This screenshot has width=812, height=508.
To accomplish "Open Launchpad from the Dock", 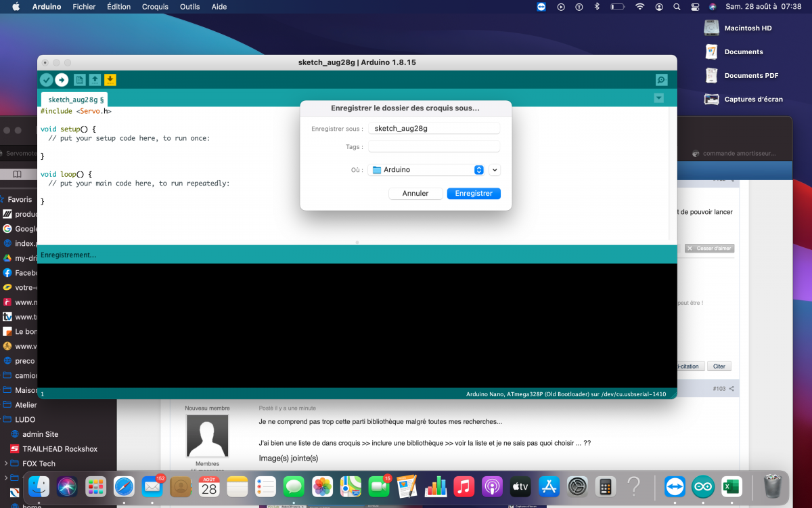I will click(x=95, y=486).
